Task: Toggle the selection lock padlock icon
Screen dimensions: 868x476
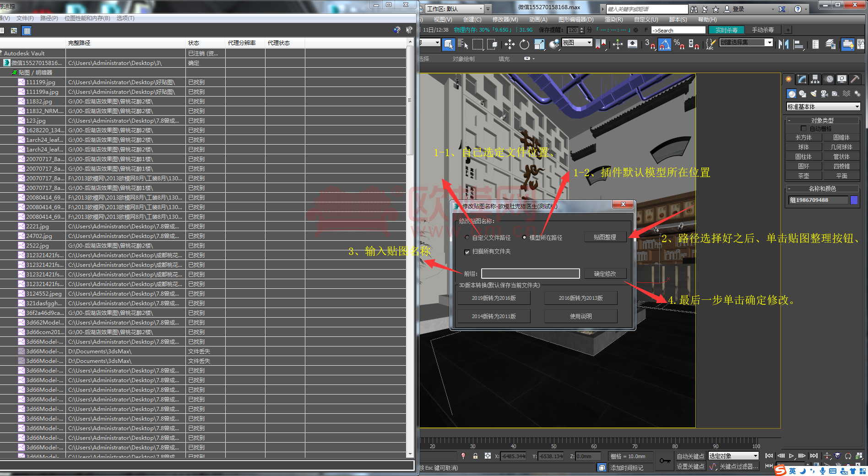Action: [x=475, y=456]
